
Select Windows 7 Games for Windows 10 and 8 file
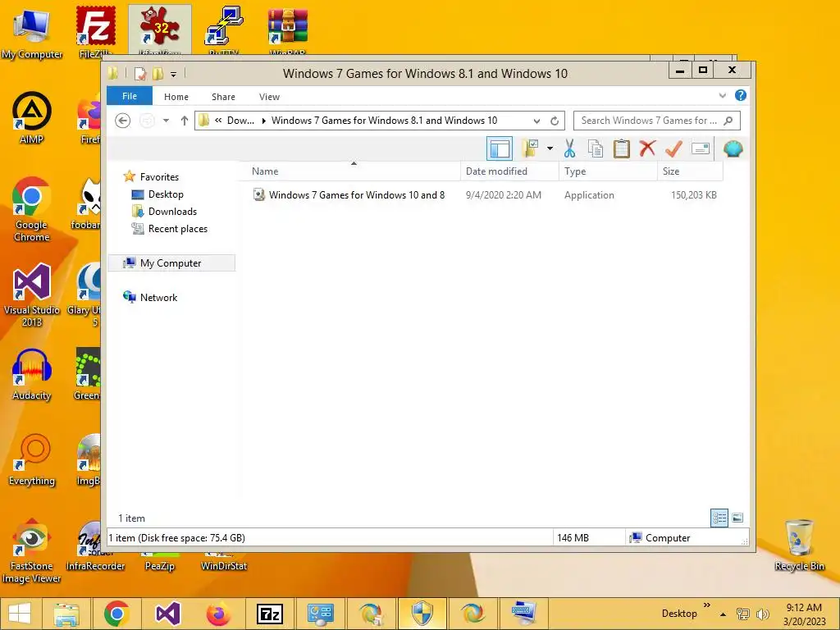tap(349, 195)
